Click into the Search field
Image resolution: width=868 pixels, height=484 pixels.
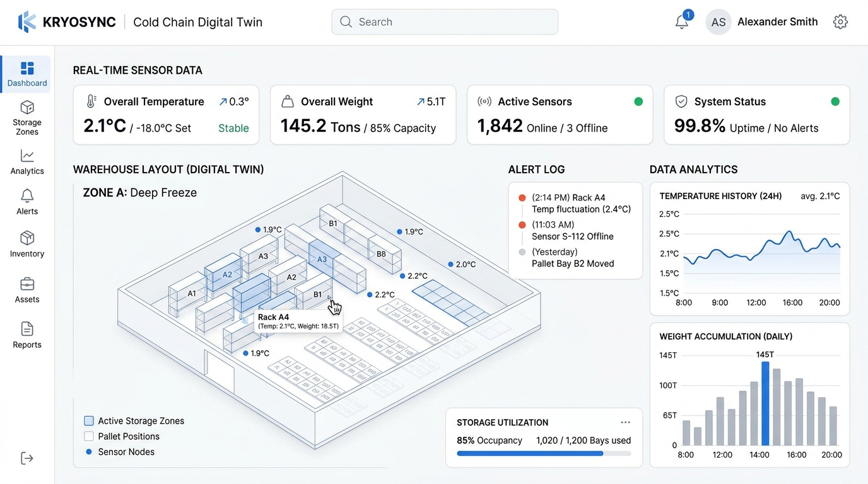(x=445, y=22)
